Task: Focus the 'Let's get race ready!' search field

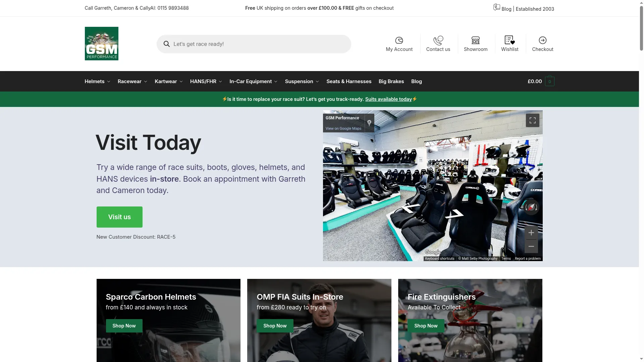Action: point(254,44)
